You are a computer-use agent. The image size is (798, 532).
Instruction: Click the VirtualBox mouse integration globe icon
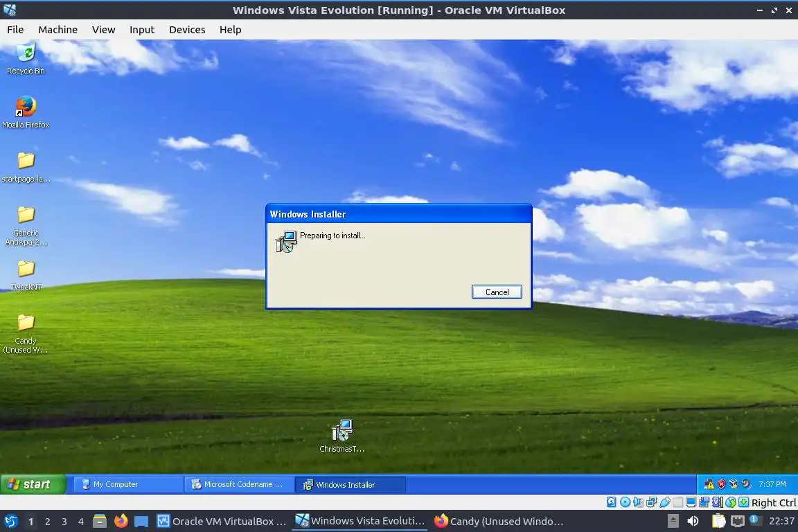731,502
